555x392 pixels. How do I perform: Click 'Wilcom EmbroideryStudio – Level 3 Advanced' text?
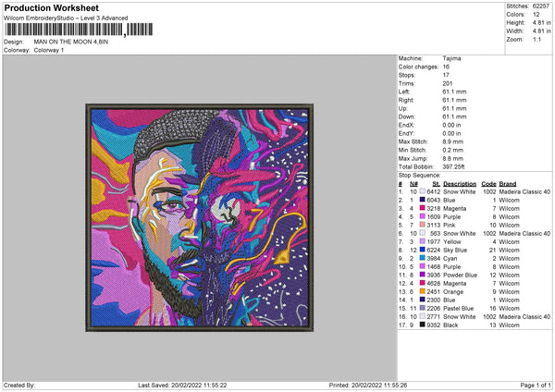(x=66, y=18)
